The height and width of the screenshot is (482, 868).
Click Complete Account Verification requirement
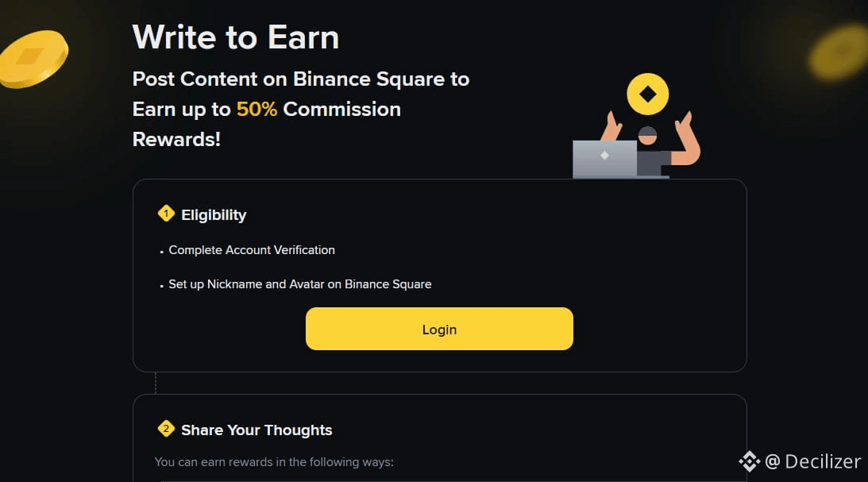tap(252, 250)
